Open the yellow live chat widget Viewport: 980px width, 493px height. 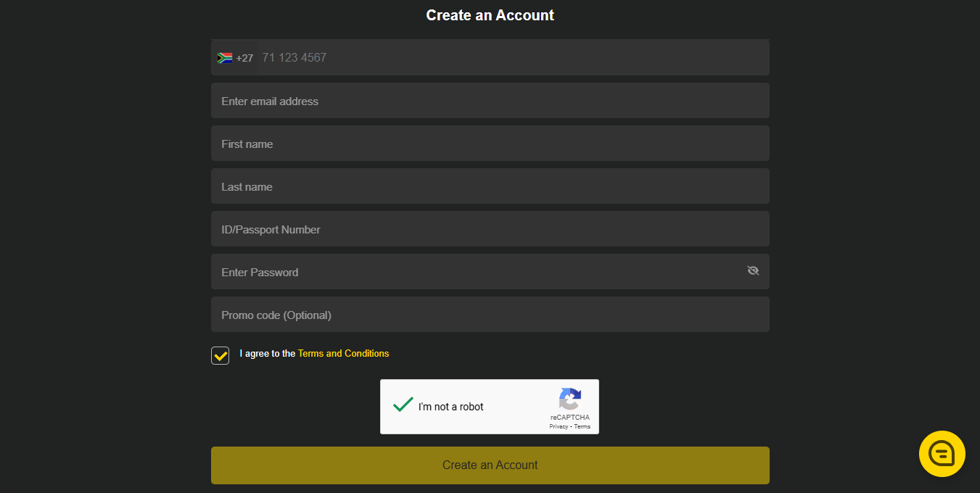(942, 454)
